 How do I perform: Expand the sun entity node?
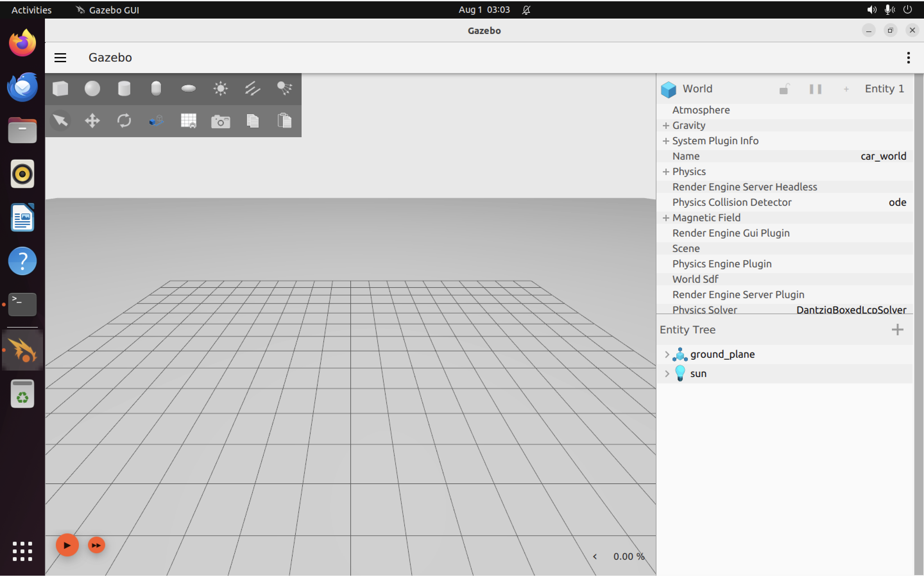(x=667, y=373)
